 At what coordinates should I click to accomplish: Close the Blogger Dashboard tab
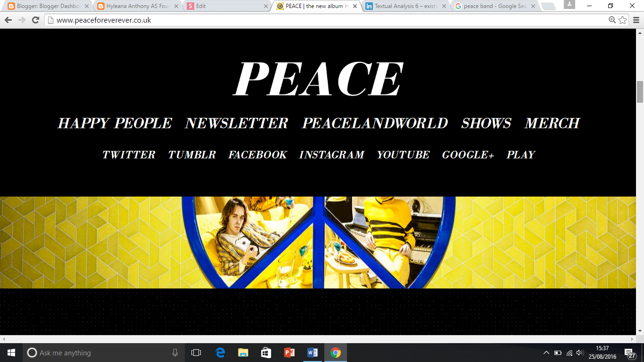[87, 6]
